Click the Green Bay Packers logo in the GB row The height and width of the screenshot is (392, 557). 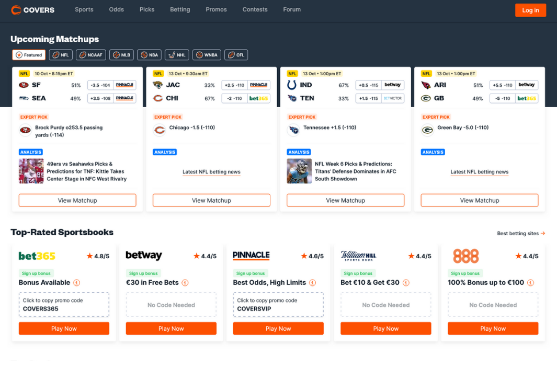click(426, 98)
